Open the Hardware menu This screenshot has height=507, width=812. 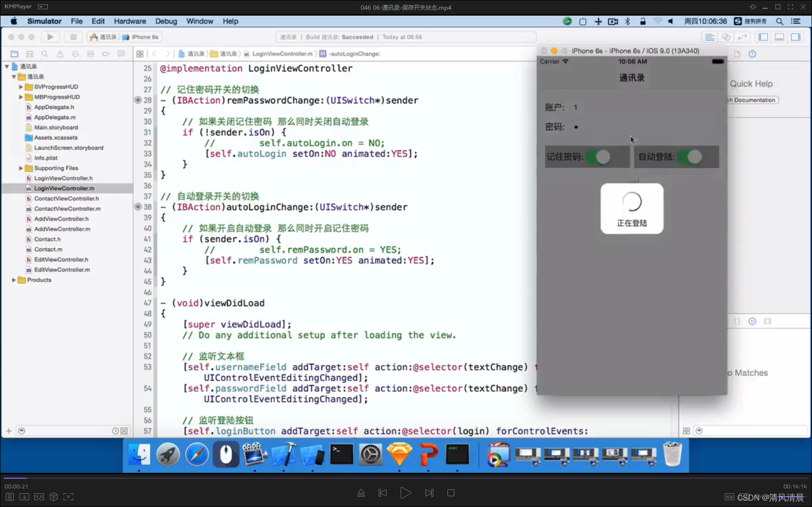point(130,21)
